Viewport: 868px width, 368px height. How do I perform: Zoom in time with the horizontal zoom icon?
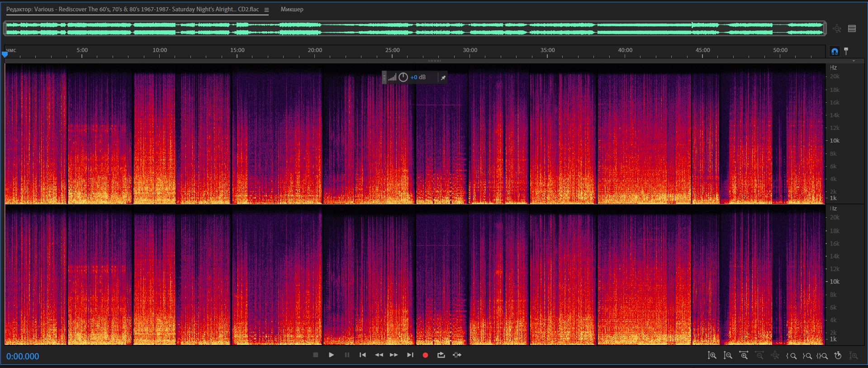(x=744, y=356)
